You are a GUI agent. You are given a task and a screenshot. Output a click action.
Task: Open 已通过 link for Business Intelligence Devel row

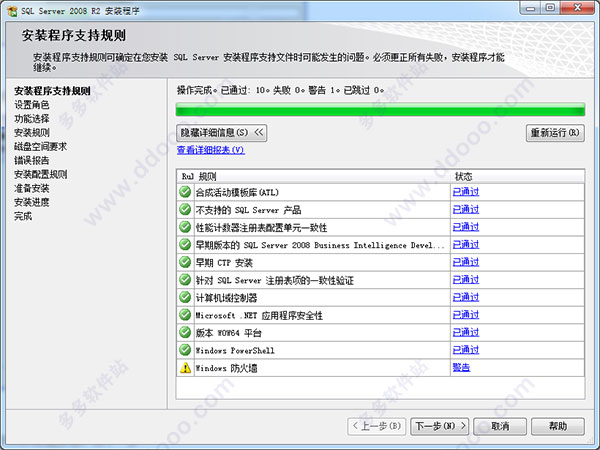466,245
